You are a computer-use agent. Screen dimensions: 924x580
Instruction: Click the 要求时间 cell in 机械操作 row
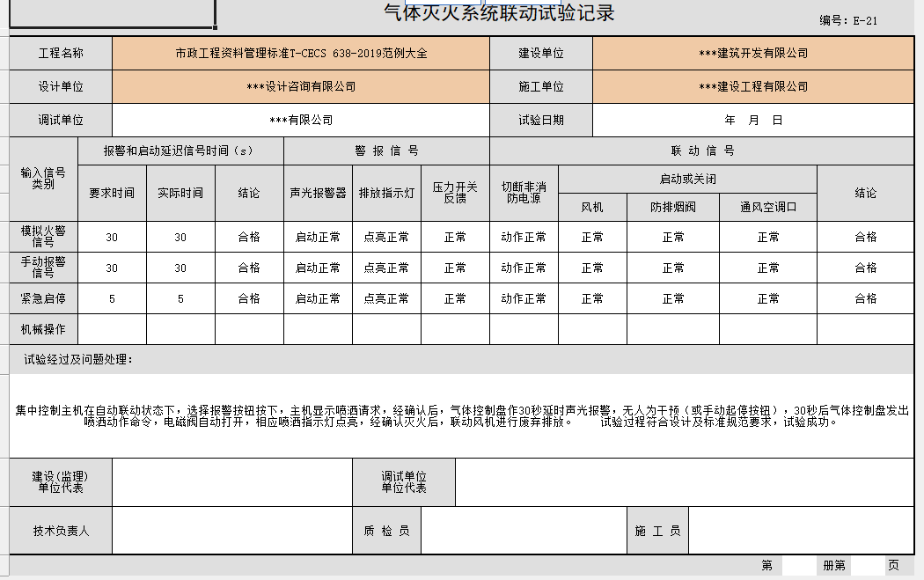pos(112,329)
